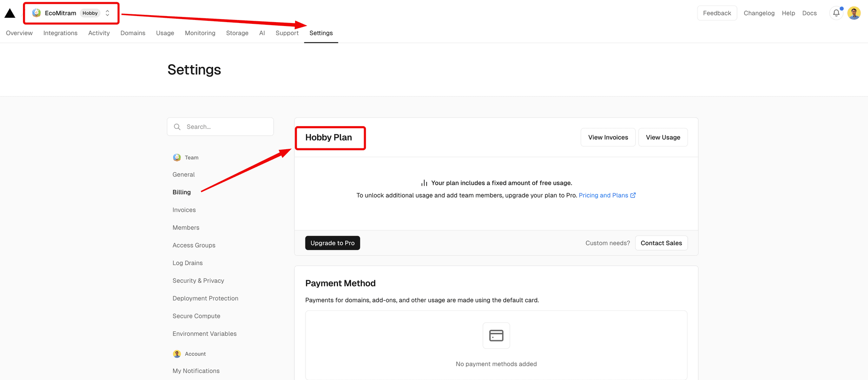Switch to the Monitoring tab
The height and width of the screenshot is (380, 868).
(200, 33)
